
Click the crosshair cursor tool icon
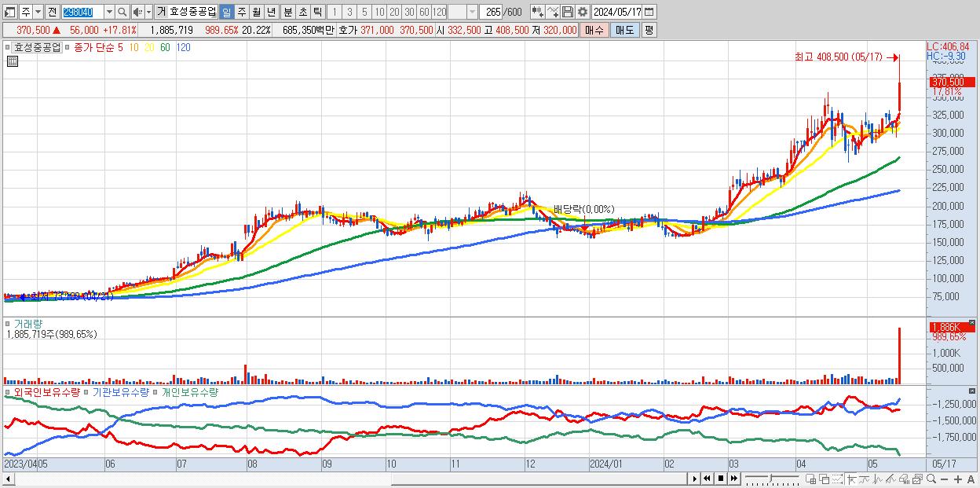tap(851, 479)
